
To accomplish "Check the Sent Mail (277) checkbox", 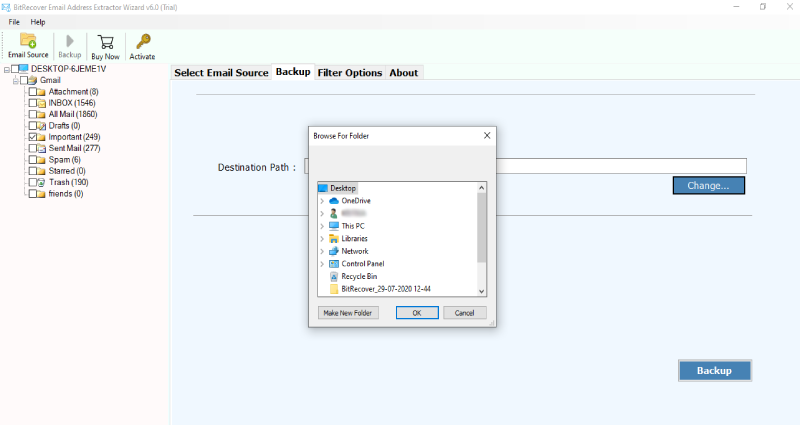I will (x=33, y=148).
